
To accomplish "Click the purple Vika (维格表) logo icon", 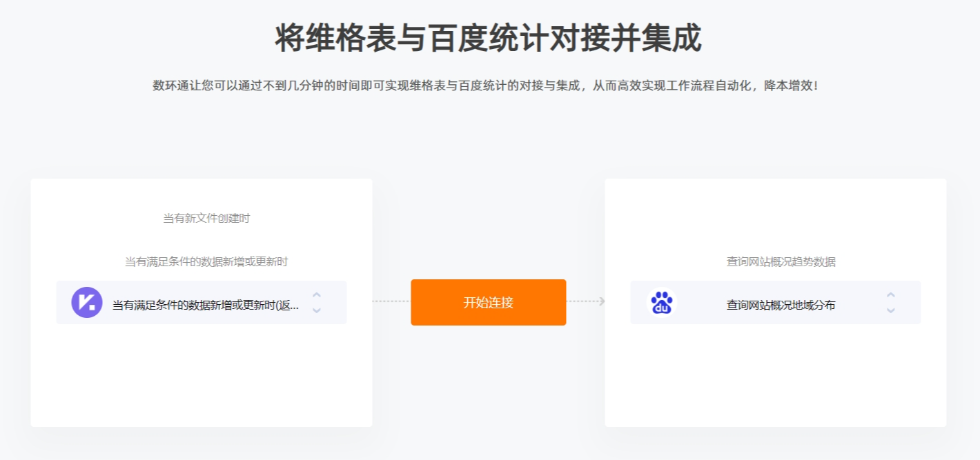I will (x=87, y=302).
